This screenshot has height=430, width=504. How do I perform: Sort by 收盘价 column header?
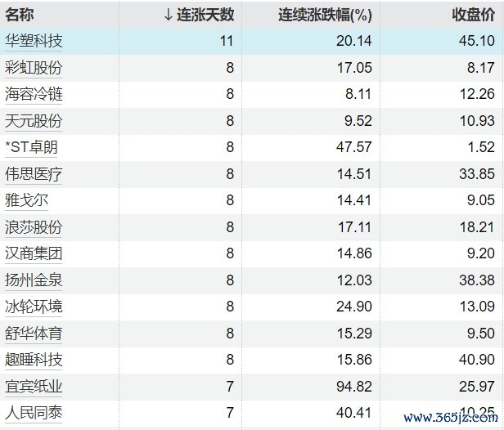[x=473, y=15]
